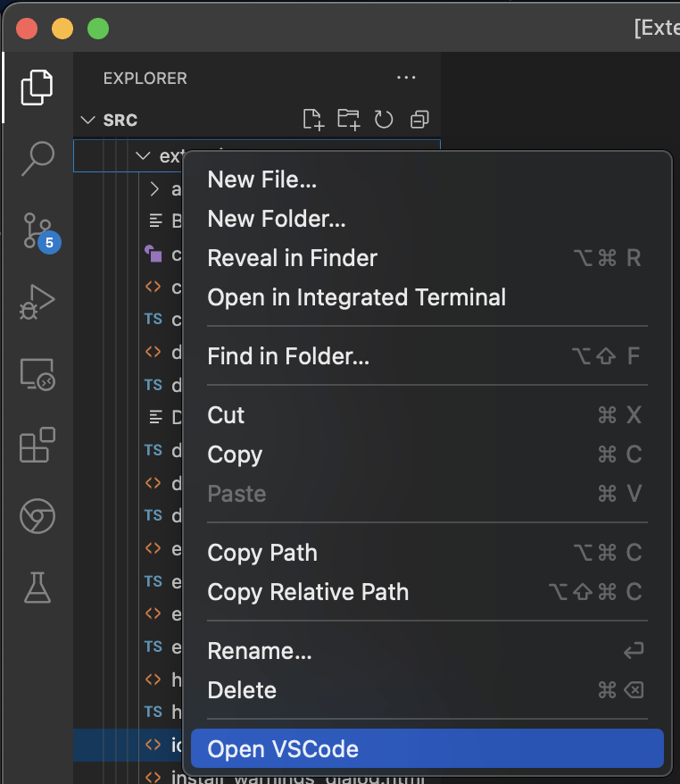Choose Copy from the context menu

coord(427,455)
